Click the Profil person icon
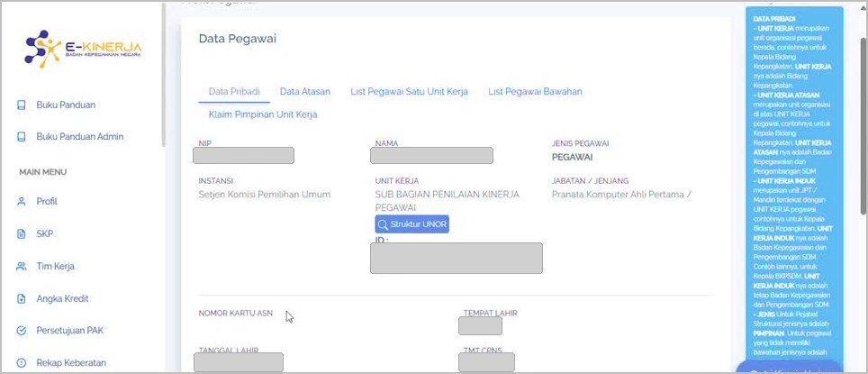868x374 pixels. [x=22, y=202]
